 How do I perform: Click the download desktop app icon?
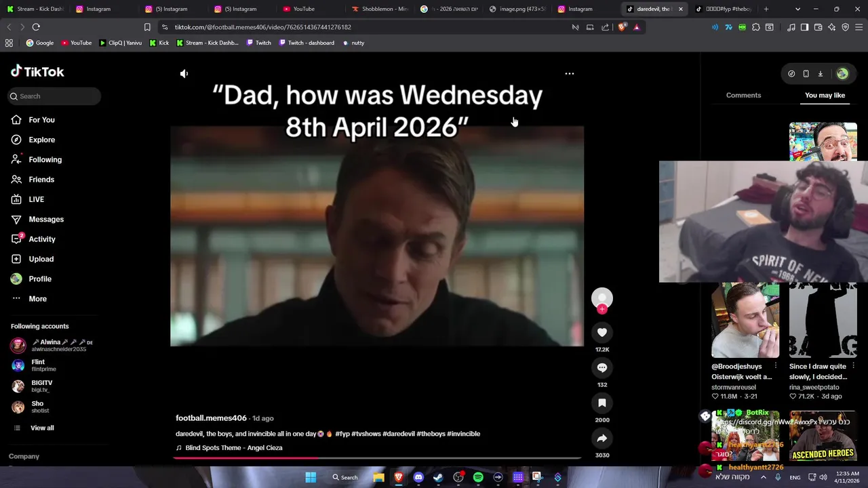pos(820,74)
